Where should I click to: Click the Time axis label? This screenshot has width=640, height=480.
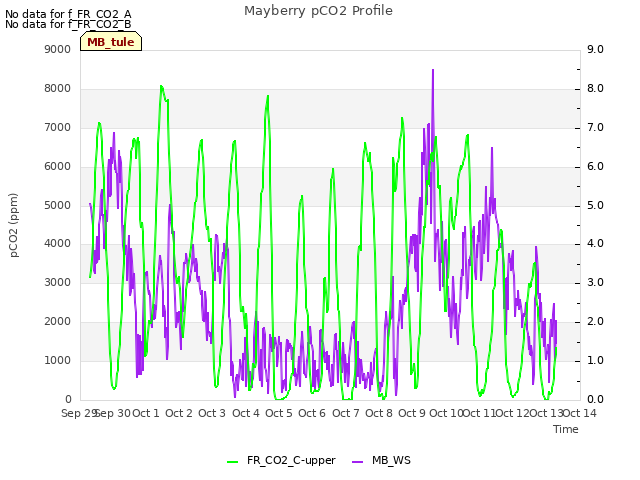pyautogui.click(x=566, y=429)
